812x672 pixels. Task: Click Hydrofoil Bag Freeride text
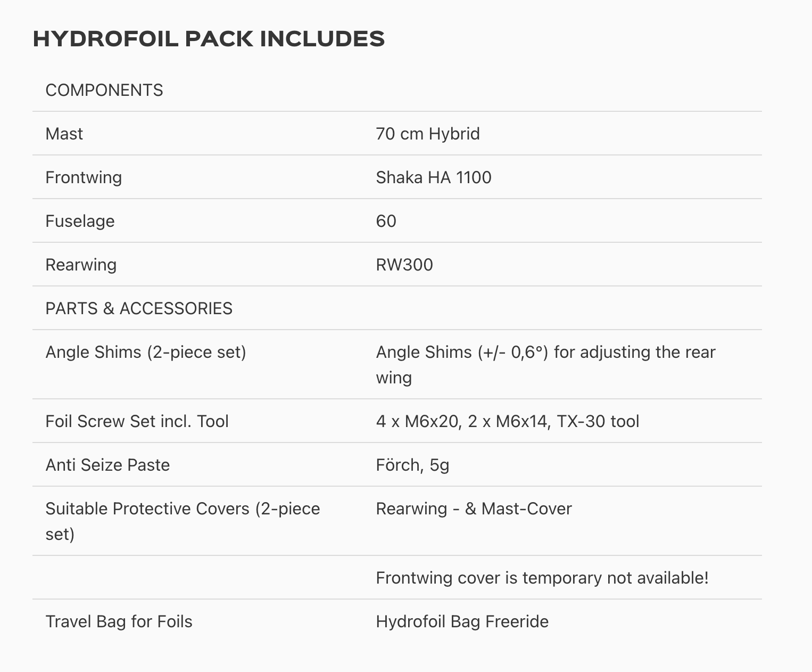point(462,621)
